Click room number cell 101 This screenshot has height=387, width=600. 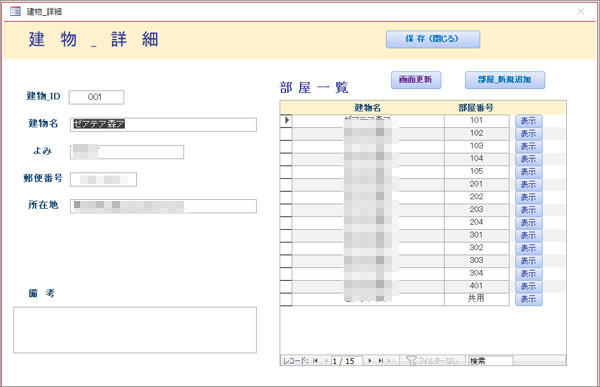pos(477,121)
